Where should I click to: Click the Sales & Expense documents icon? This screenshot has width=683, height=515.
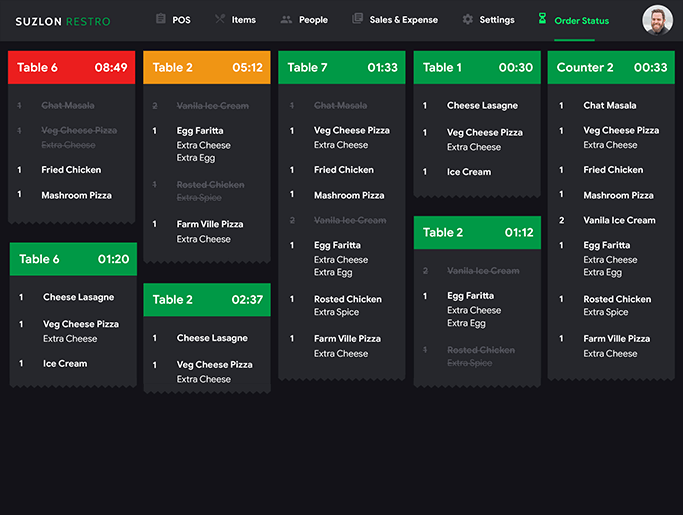click(x=357, y=18)
